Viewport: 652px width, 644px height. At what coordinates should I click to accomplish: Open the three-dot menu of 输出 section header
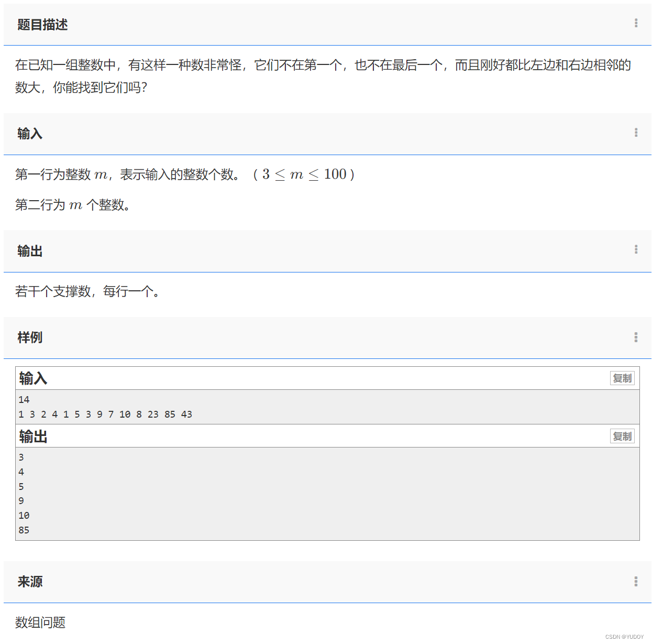(x=636, y=249)
